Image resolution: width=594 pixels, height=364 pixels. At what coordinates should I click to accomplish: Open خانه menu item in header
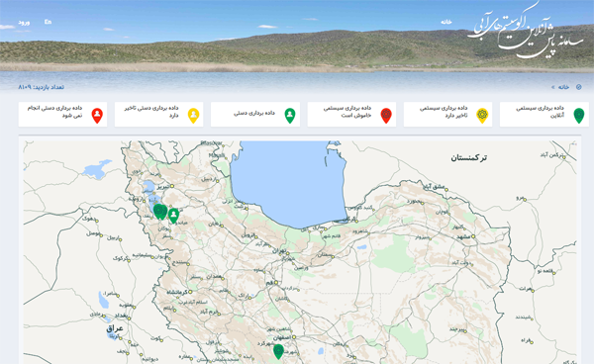[x=445, y=22]
